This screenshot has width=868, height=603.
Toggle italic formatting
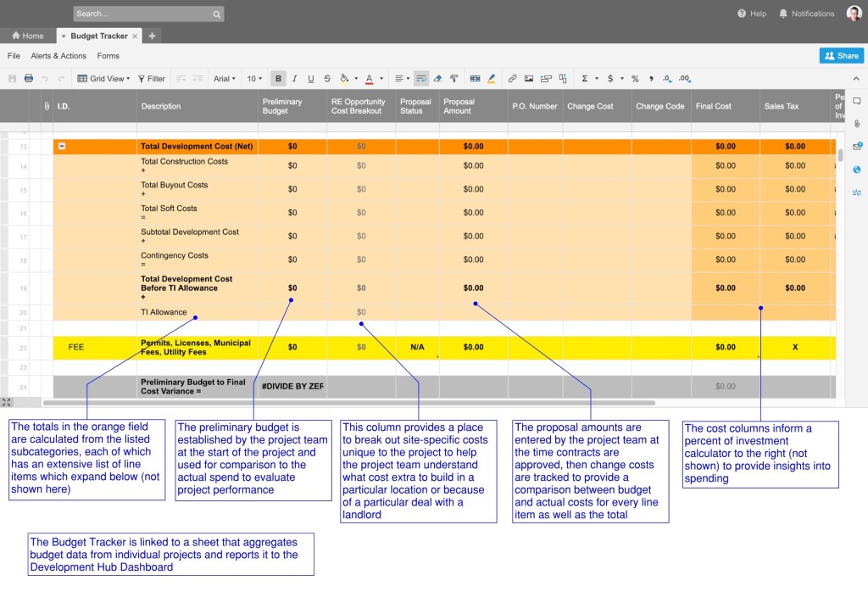[294, 79]
